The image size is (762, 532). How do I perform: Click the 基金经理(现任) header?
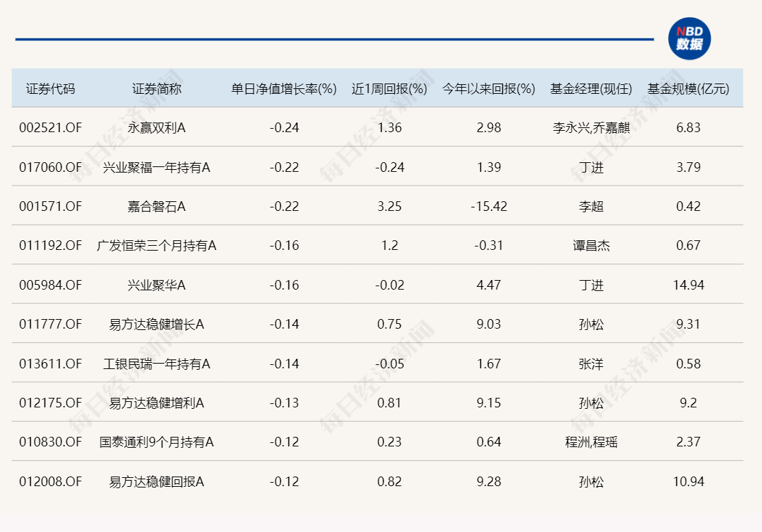pos(591,89)
